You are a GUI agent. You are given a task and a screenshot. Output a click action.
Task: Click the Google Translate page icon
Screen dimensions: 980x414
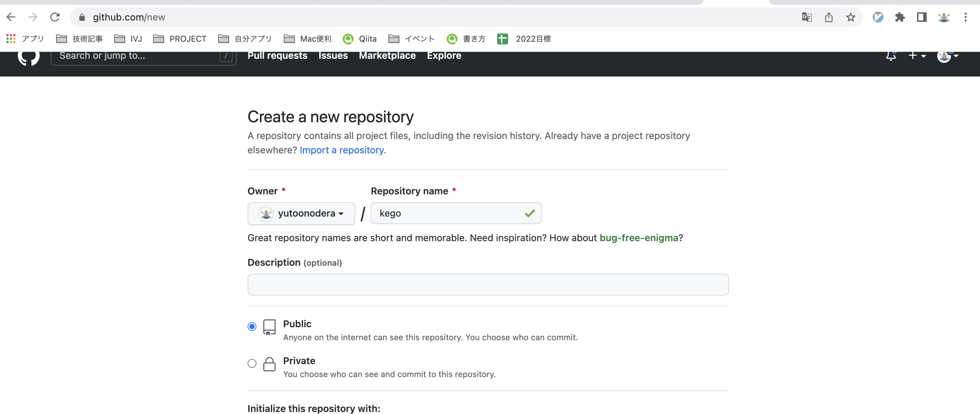[807, 17]
